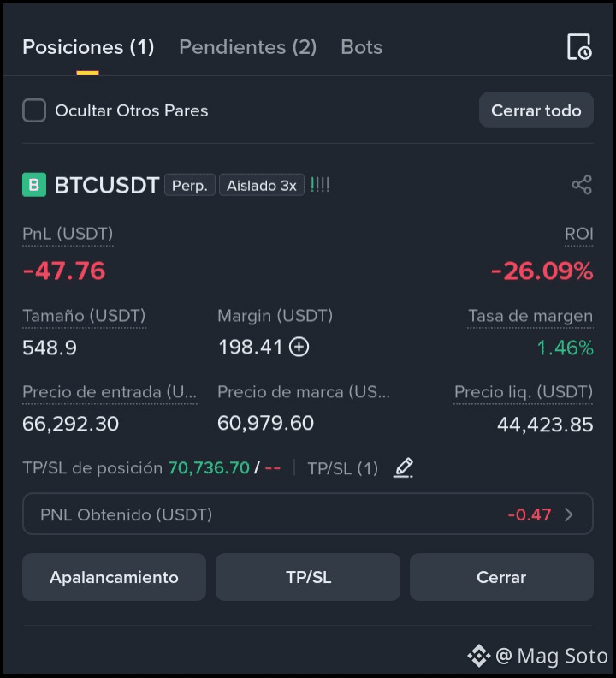This screenshot has height=678, width=616.
Task: Open the Bots tab
Action: click(361, 47)
